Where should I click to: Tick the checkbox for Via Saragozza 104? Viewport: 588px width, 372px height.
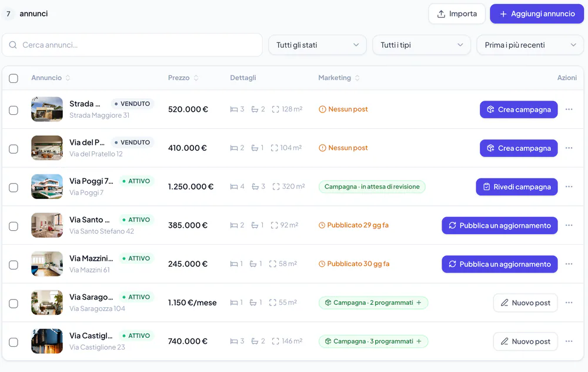pyautogui.click(x=14, y=304)
